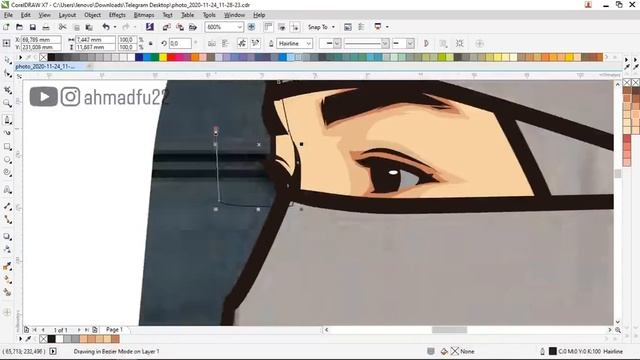
Task: Click the add page button after navigation
Action: pyautogui.click(x=95, y=330)
